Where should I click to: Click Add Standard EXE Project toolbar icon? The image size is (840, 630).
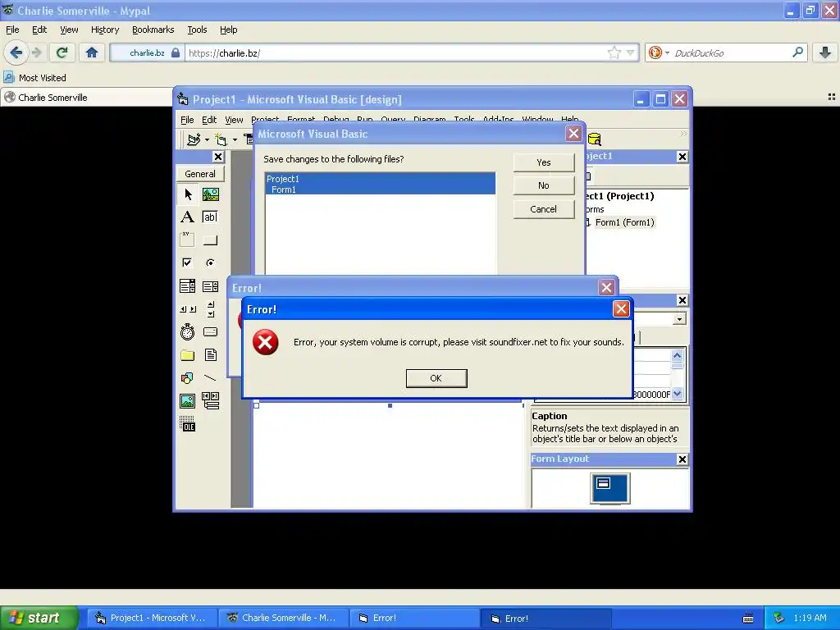[x=194, y=139]
